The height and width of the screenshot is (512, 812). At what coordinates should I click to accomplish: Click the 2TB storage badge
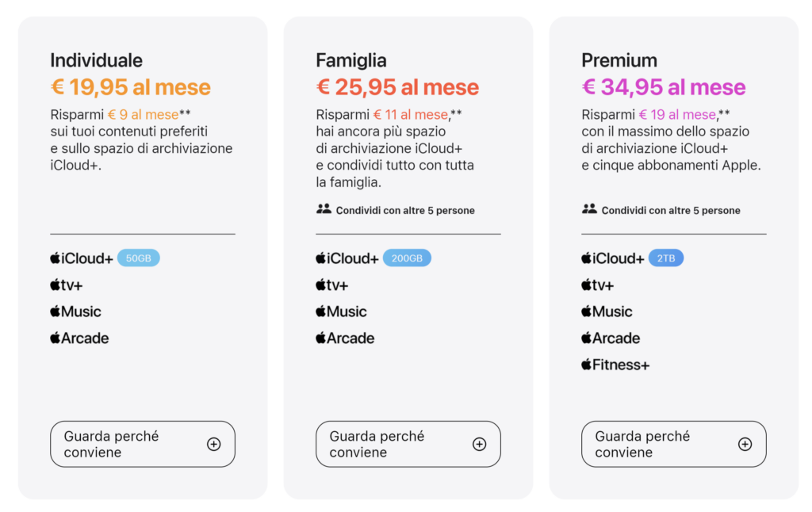click(666, 258)
